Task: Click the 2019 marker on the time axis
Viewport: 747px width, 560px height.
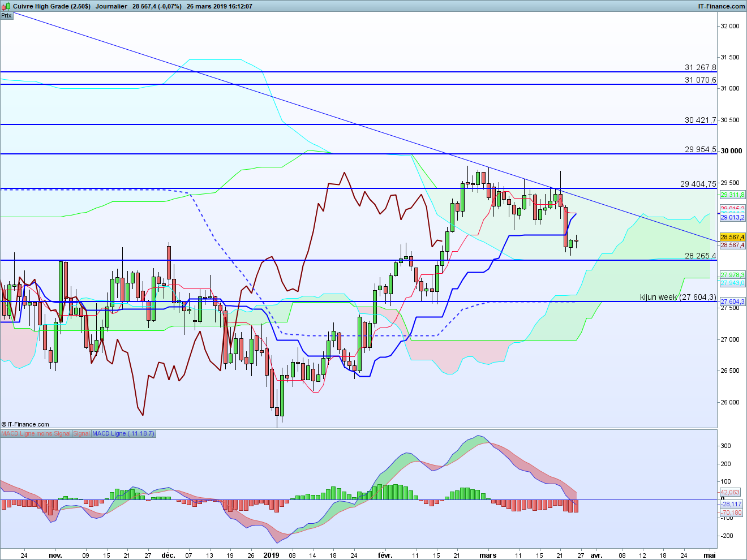Action: pyautogui.click(x=272, y=555)
